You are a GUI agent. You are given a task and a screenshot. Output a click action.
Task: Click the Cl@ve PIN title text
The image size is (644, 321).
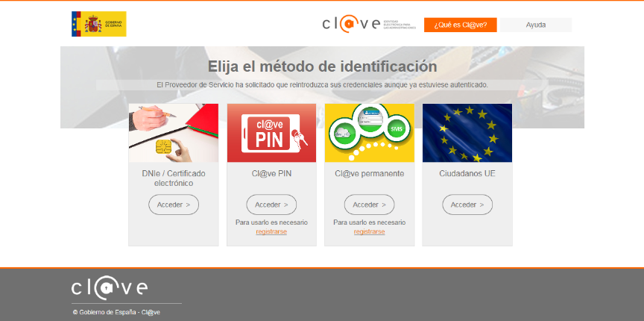coord(271,174)
